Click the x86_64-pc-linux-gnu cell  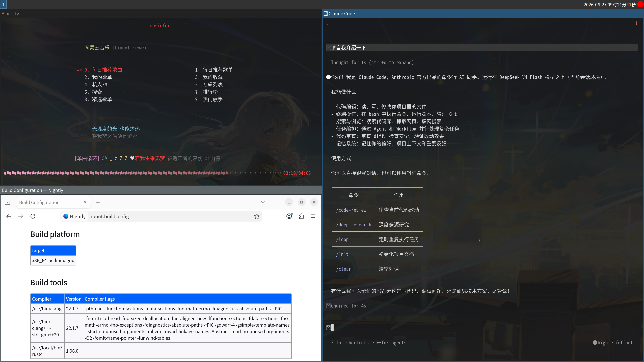(x=53, y=260)
